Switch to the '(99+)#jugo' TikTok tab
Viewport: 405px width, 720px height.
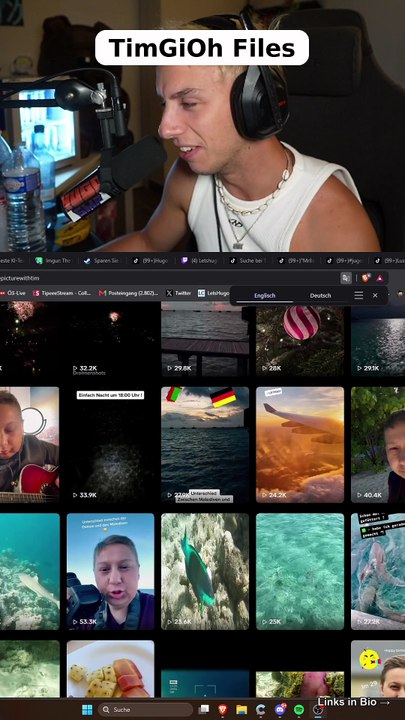coord(345,260)
